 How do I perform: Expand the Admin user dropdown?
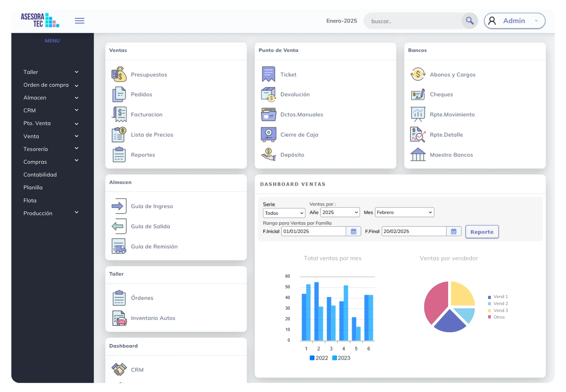coord(514,21)
